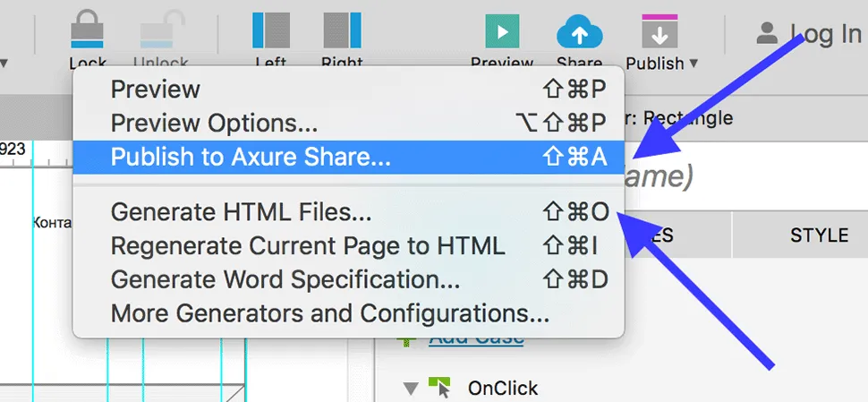Switch to the STYLE tab
Screen dimensions: 868x402
click(818, 235)
